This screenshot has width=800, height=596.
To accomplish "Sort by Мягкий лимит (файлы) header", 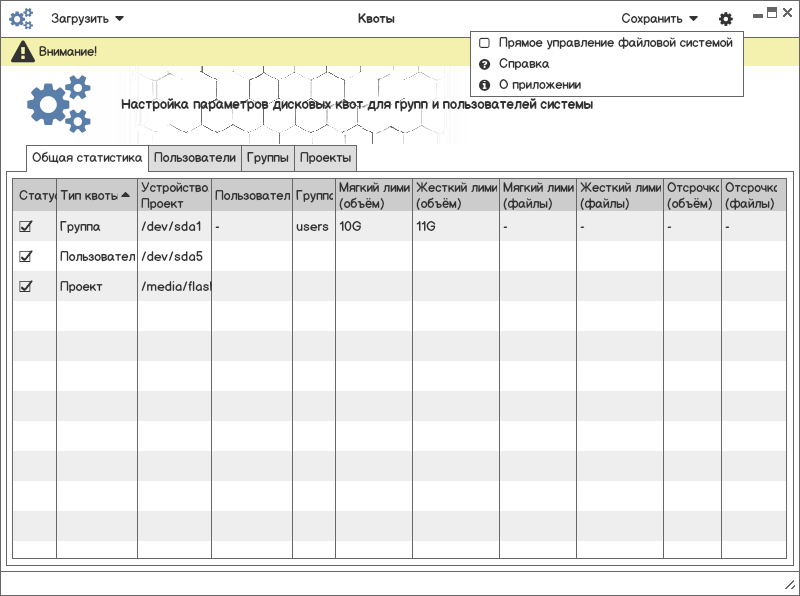I will point(538,195).
